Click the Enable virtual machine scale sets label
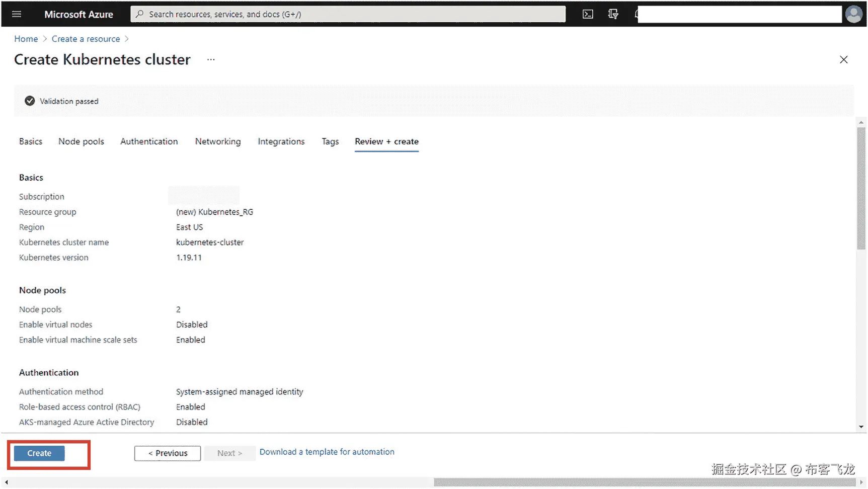The height and width of the screenshot is (489, 868). click(x=78, y=340)
